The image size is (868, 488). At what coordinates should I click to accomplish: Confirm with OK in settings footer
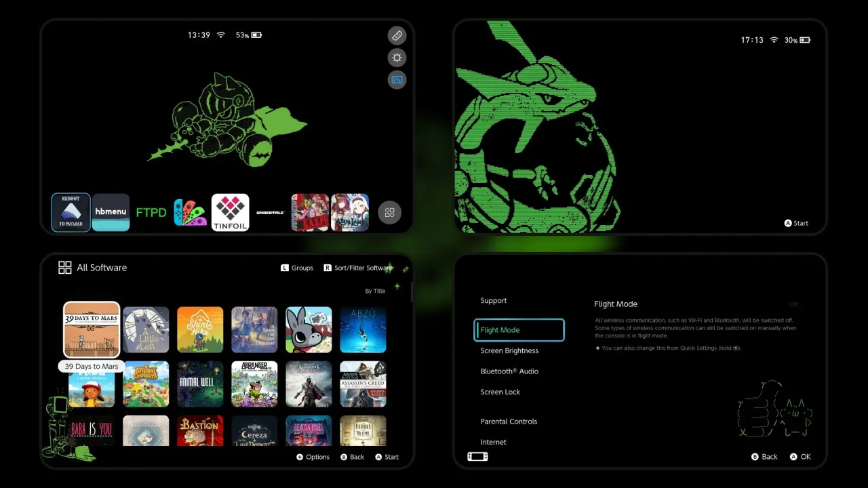(x=800, y=457)
